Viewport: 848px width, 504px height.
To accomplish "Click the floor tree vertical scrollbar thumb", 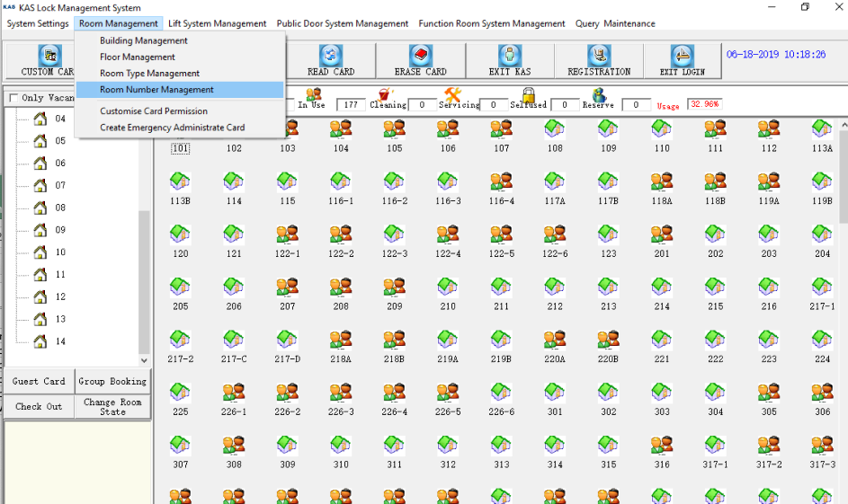I will click(144, 282).
